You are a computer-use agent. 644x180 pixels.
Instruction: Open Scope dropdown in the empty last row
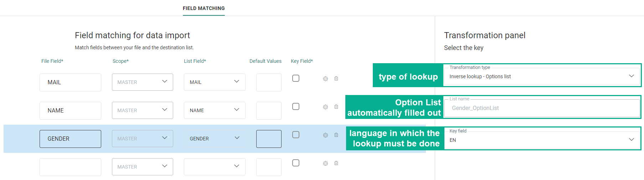[x=142, y=167]
